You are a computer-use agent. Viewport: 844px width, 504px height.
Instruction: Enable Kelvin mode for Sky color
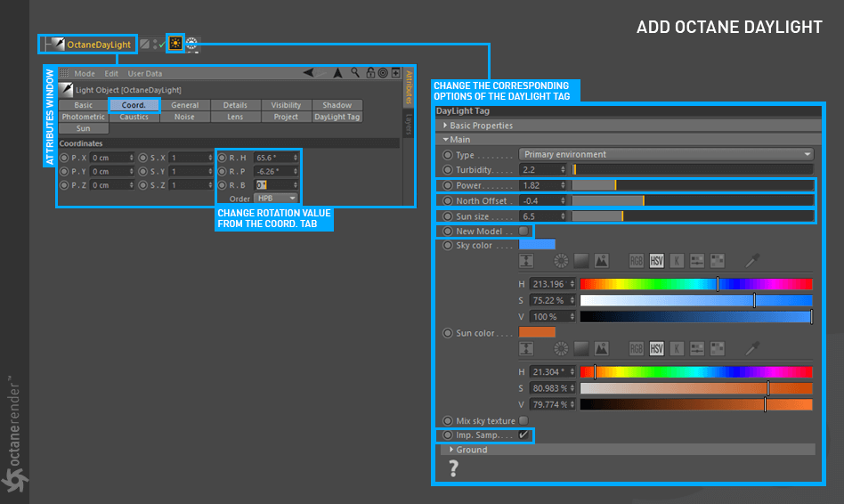677,261
